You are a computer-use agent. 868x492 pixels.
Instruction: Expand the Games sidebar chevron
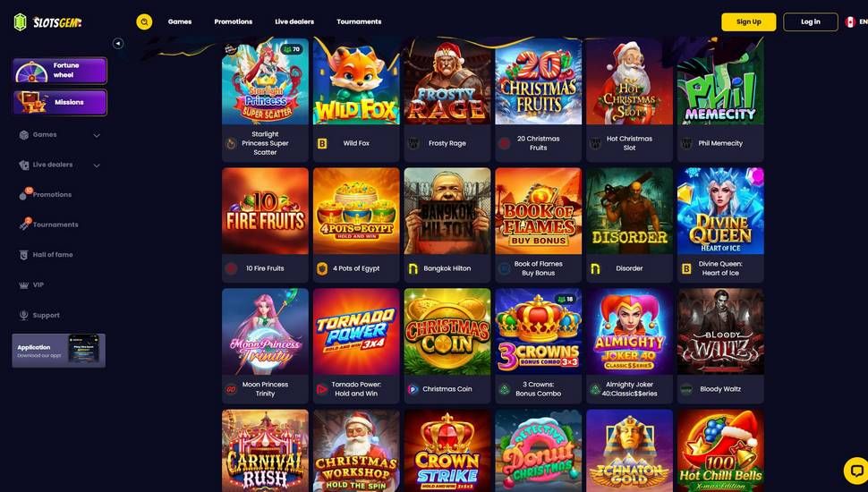click(x=97, y=135)
